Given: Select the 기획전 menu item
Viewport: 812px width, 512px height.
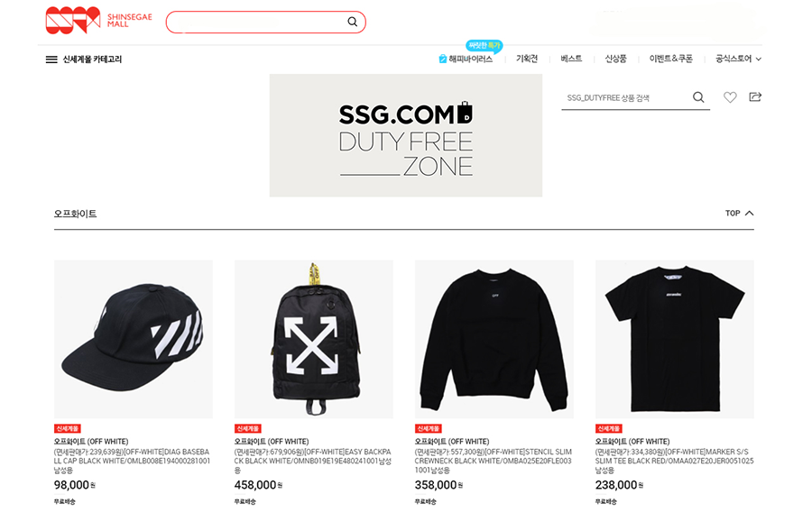Looking at the screenshot, I should pos(527,59).
